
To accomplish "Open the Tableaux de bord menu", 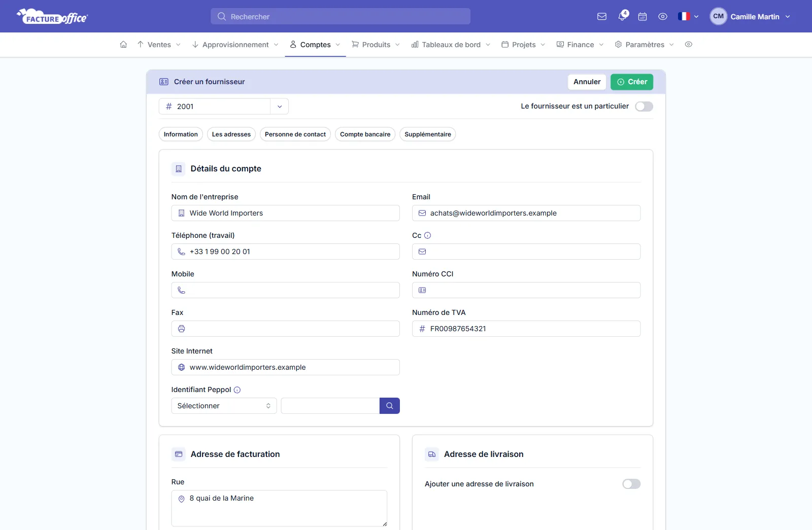I will coord(451,45).
